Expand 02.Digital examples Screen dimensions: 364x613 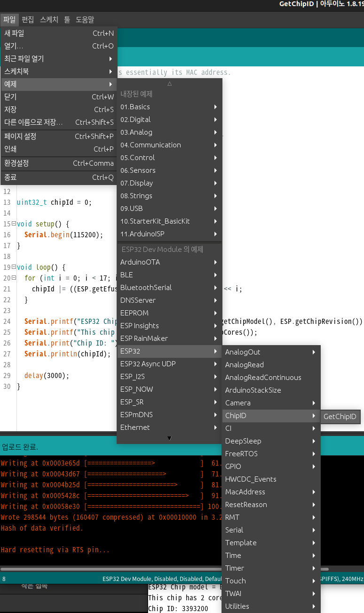pos(169,120)
